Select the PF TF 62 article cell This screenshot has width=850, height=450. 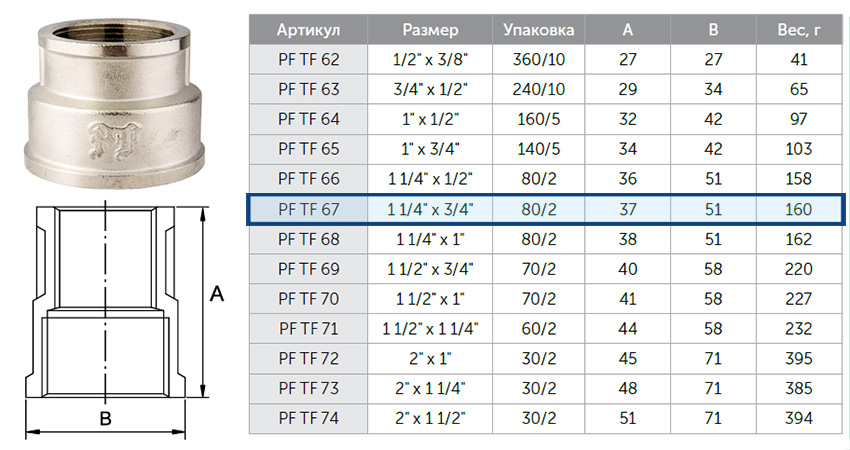click(308, 59)
